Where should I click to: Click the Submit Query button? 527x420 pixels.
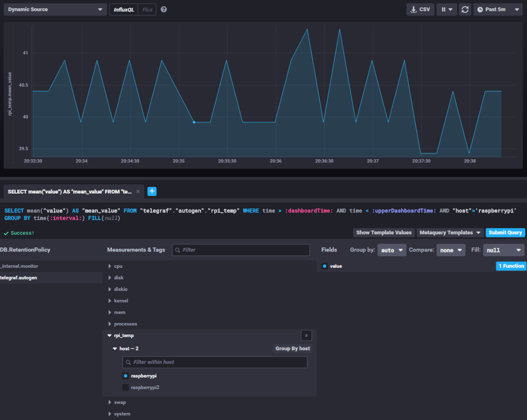click(x=505, y=233)
